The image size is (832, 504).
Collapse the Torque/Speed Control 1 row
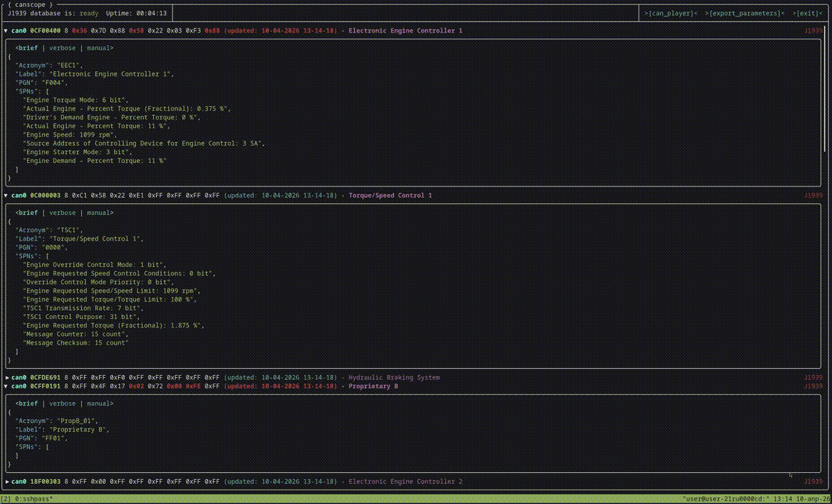coord(6,195)
